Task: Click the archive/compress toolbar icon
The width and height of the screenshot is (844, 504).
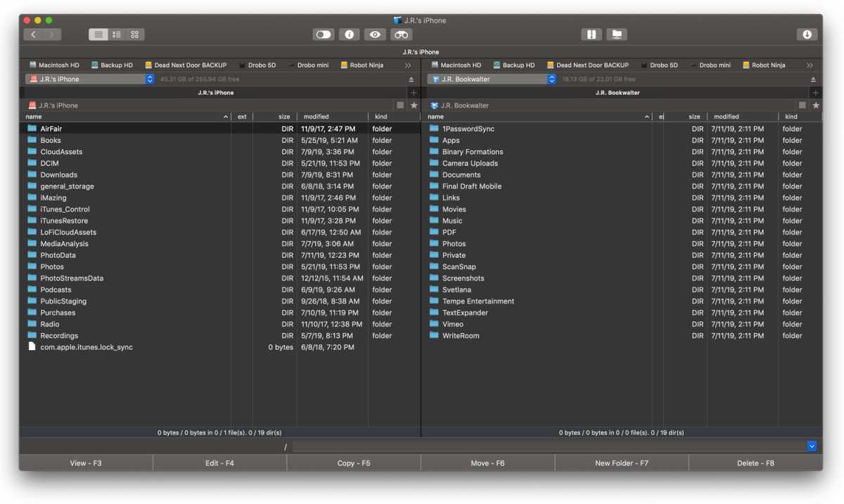Action: 592,34
